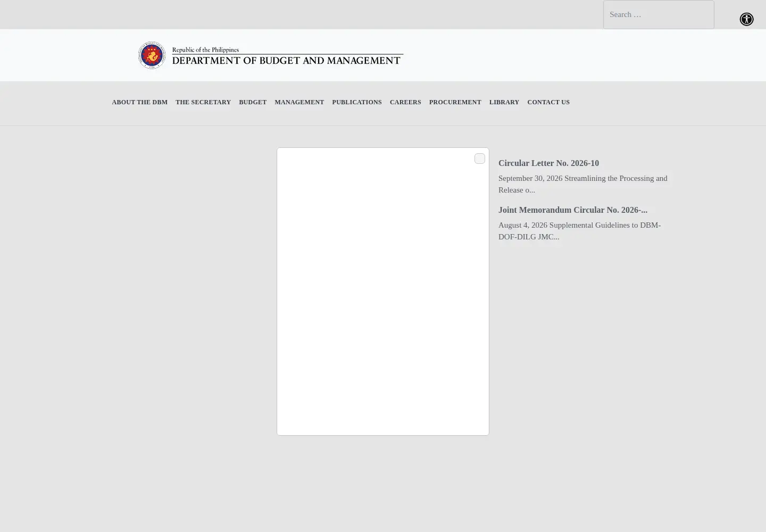Go to the Careers page
This screenshot has width=766, height=532.
pos(405,102)
